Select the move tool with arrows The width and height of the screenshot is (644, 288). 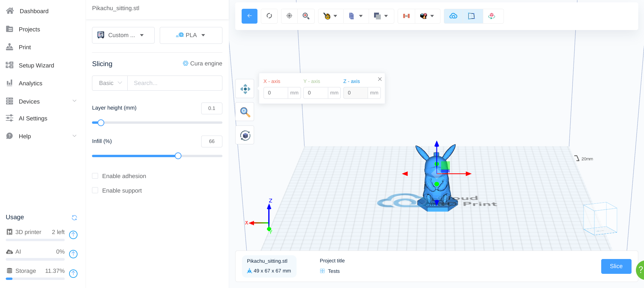coord(245,89)
